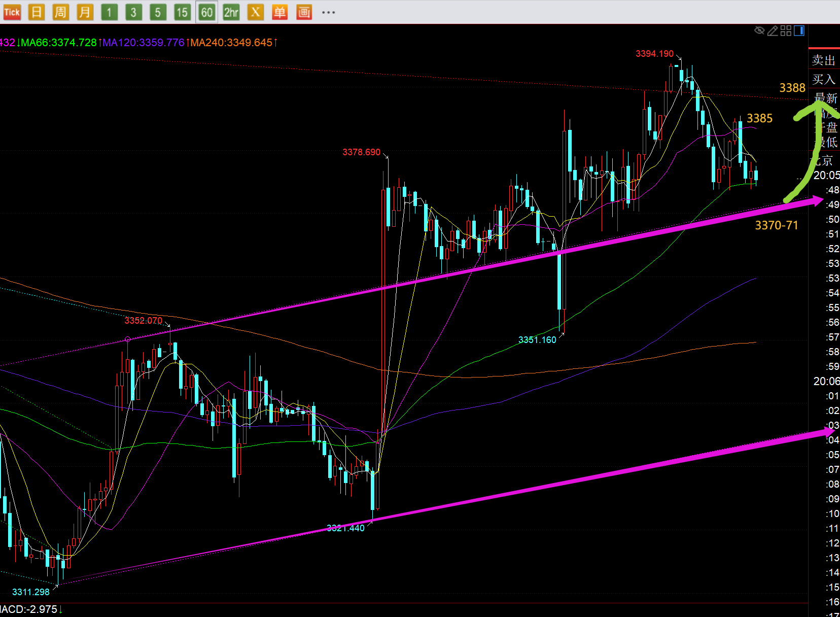Click the 3311.298 low price label
840x617 pixels.
[31, 592]
